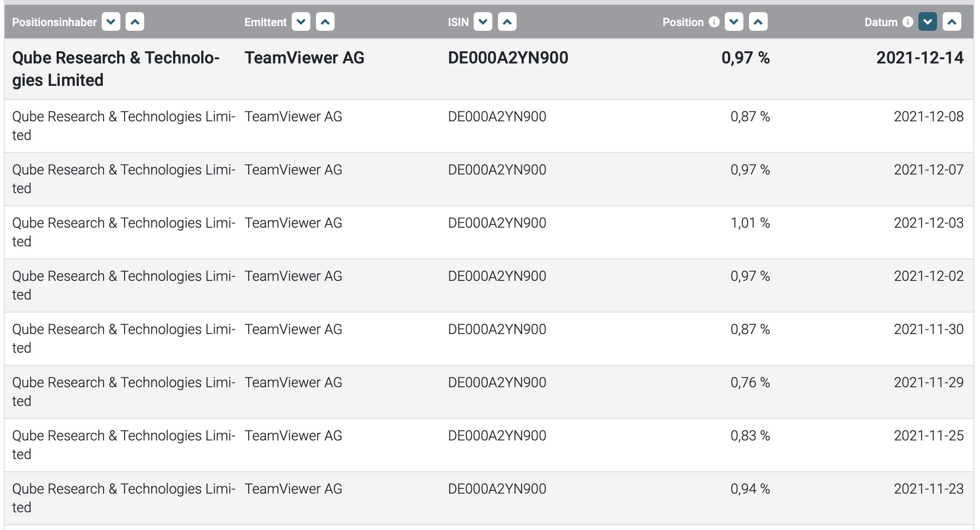Toggle active Datum descending sort
This screenshot has height=530, width=980.
click(x=928, y=22)
